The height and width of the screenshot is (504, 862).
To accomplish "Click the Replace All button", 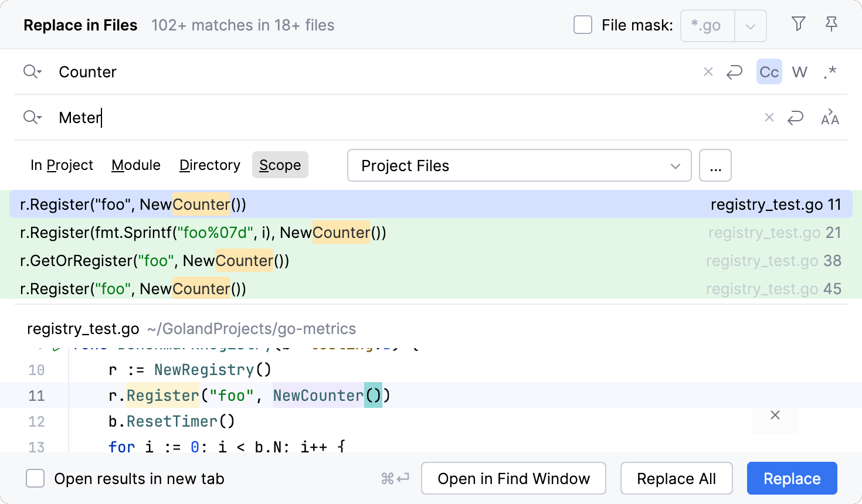I will (x=676, y=479).
